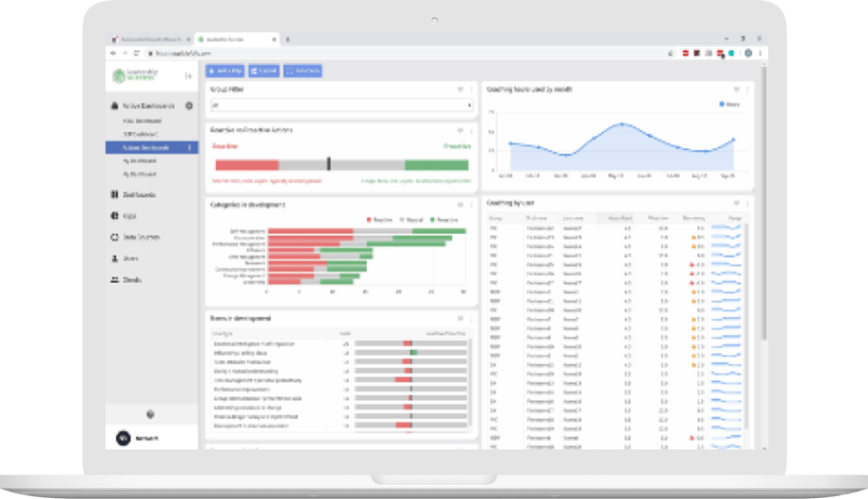Toggle the Neutral series in categories legend
The image size is (868, 499).
point(412,220)
